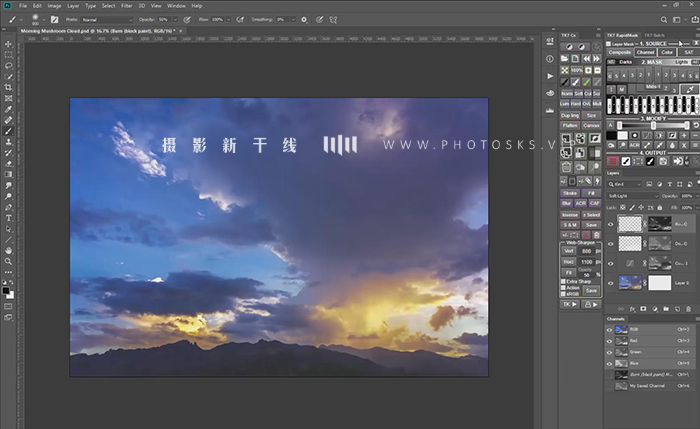Select the Frame tool
This screenshot has width=700, height=429.
coord(8,98)
